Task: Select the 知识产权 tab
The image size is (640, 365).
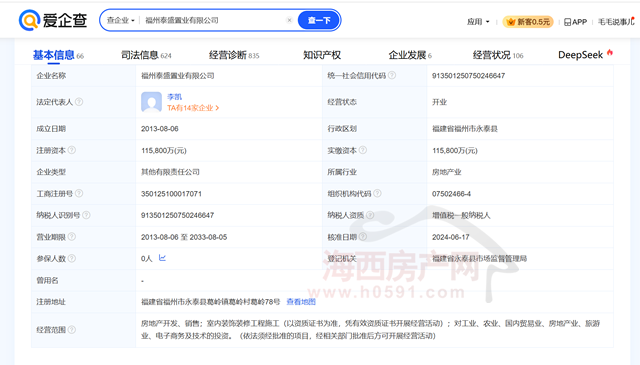Action: [322, 55]
